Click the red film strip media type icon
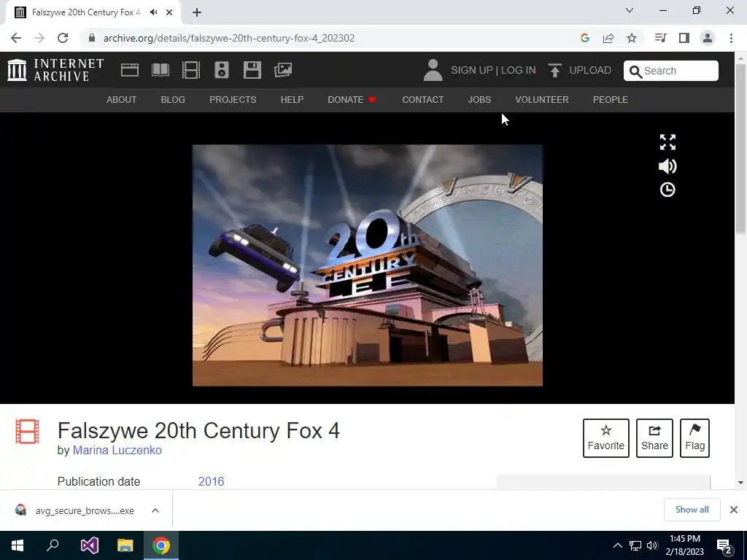Screen dimensions: 747x560 27,431
